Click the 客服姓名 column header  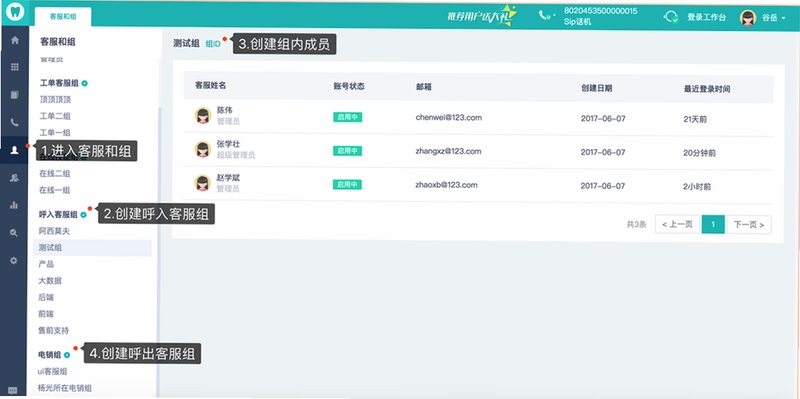pyautogui.click(x=211, y=86)
